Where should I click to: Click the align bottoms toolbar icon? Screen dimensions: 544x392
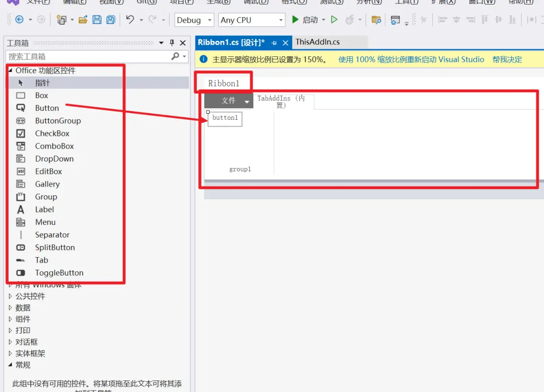512,20
